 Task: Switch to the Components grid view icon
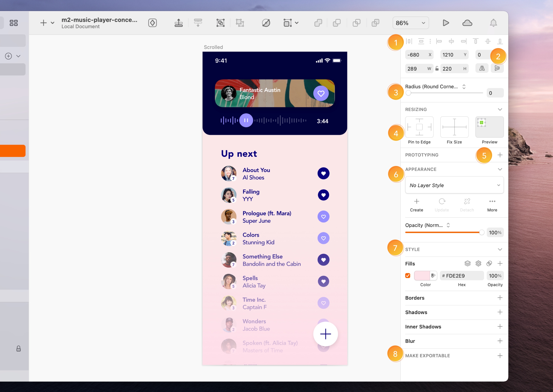click(14, 23)
